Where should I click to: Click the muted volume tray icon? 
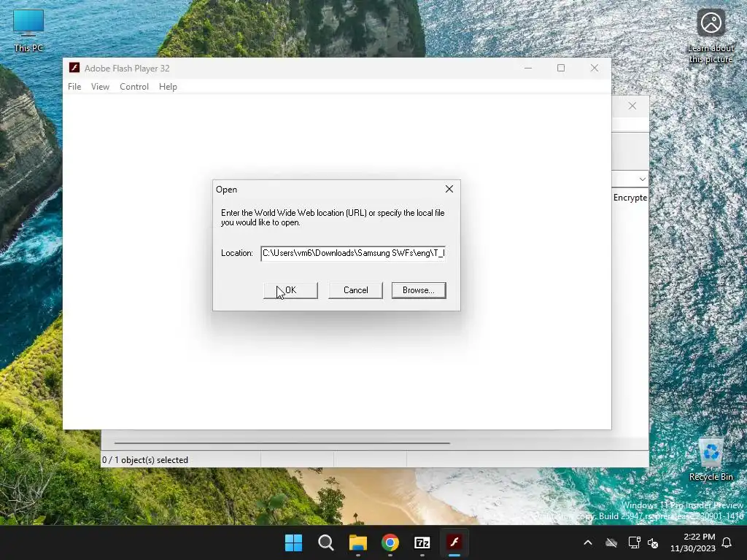653,542
